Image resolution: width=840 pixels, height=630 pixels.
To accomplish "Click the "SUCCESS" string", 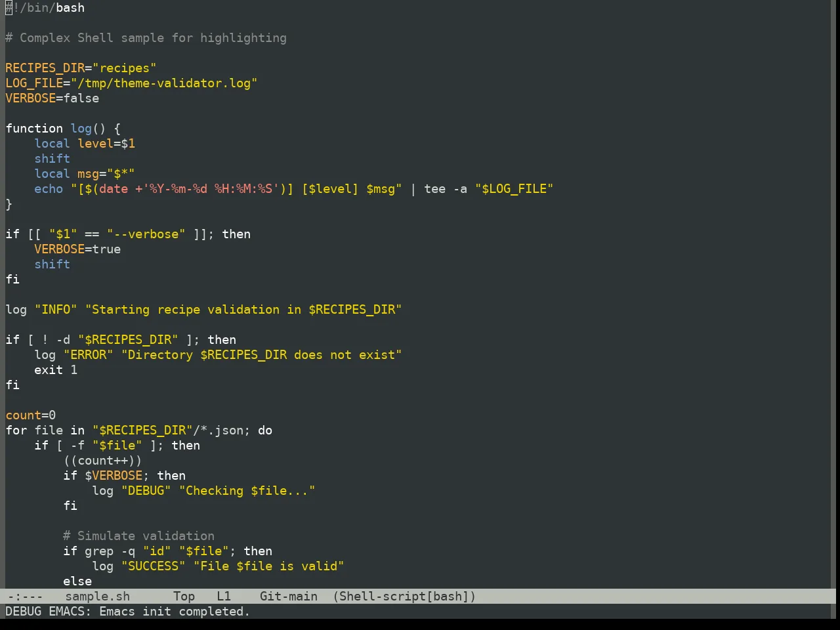I will coord(153,566).
